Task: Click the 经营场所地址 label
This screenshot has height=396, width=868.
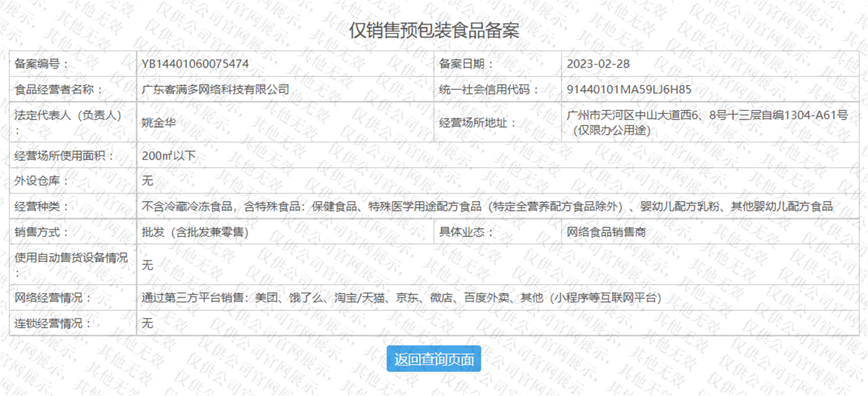Action: pos(477,123)
